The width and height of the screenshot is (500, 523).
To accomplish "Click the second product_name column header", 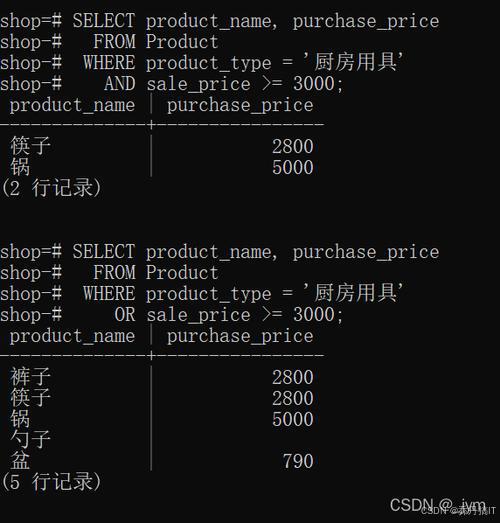I will coord(72,336).
